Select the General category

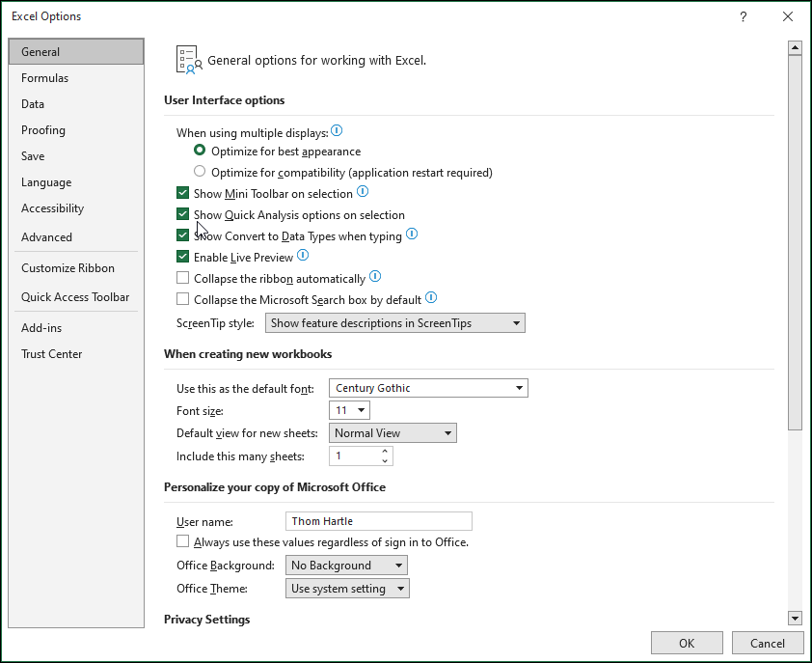(76, 52)
